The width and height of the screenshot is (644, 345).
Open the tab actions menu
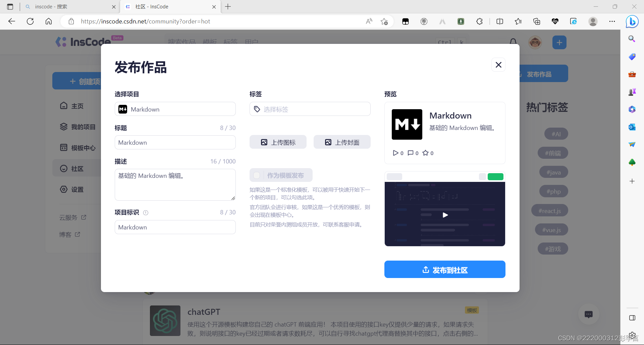10,7
